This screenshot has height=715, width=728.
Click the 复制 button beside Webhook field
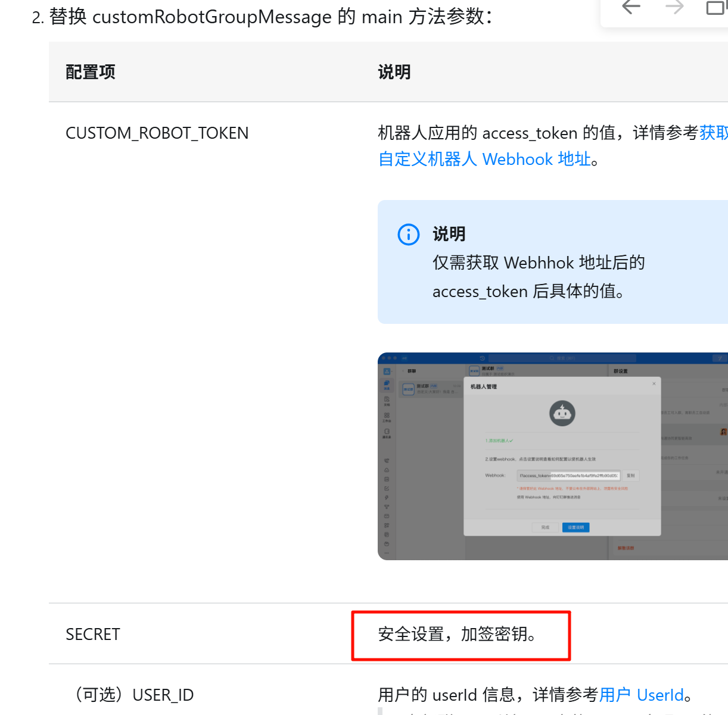630,476
